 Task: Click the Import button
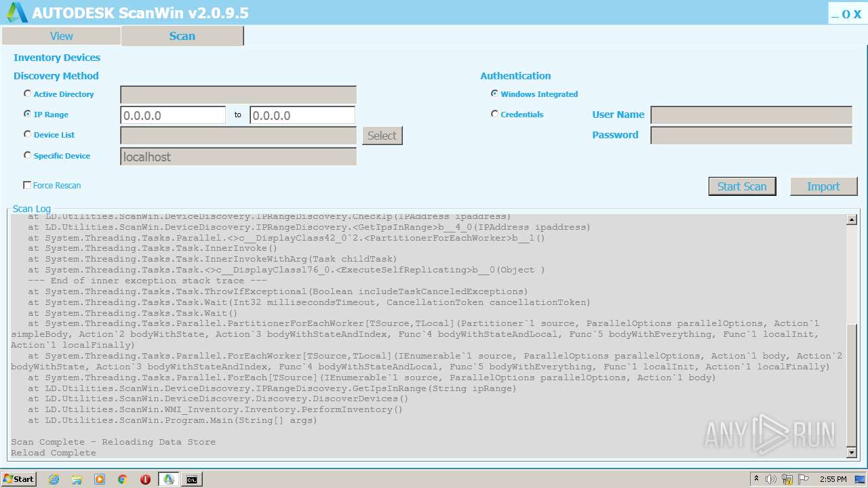coord(823,186)
